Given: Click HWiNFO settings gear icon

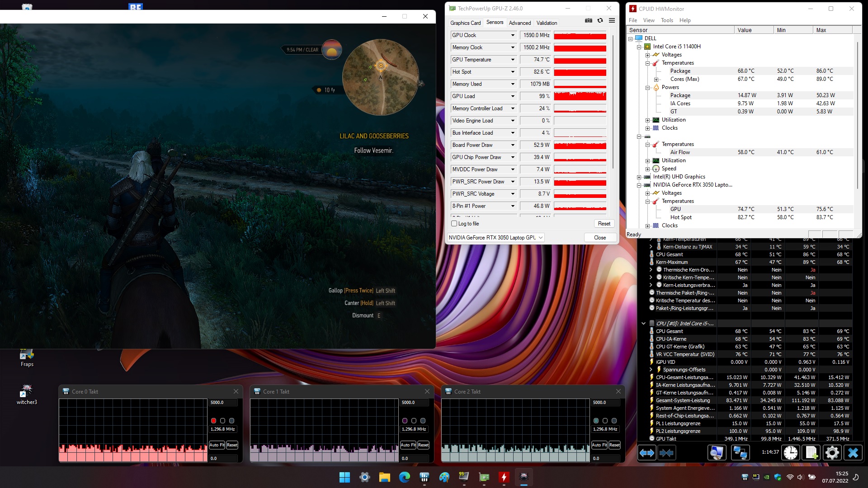Looking at the screenshot, I should [832, 452].
